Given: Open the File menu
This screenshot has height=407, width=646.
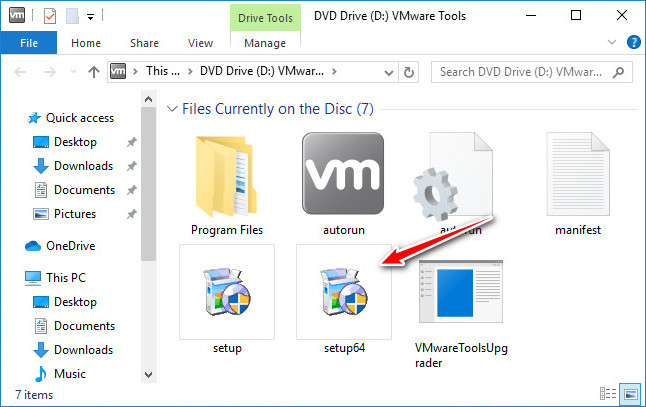Looking at the screenshot, I should pos(29,43).
